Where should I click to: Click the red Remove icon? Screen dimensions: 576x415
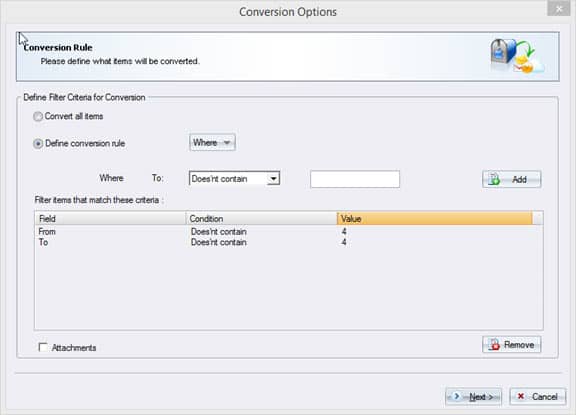click(x=494, y=344)
